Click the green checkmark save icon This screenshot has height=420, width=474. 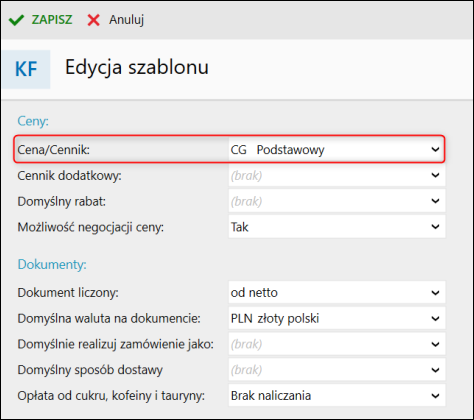[16, 20]
